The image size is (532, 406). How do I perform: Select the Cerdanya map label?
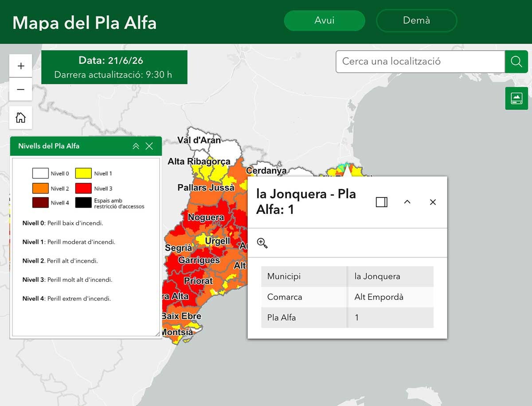[x=266, y=171]
